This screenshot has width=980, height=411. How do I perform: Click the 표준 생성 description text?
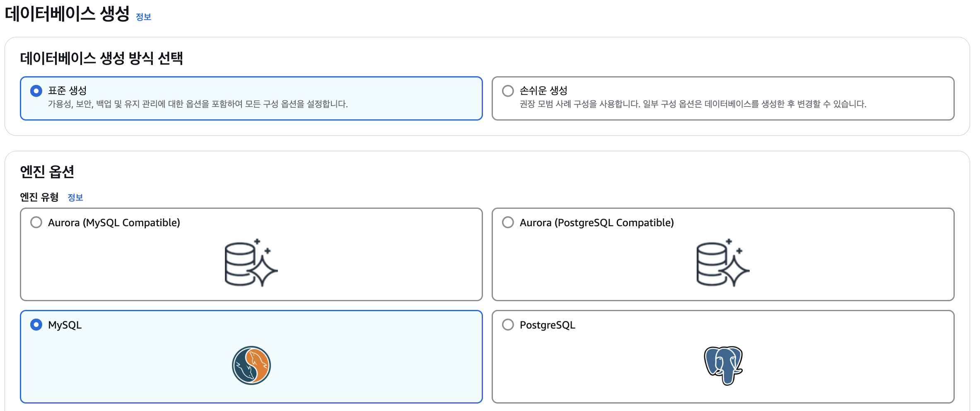tap(198, 104)
